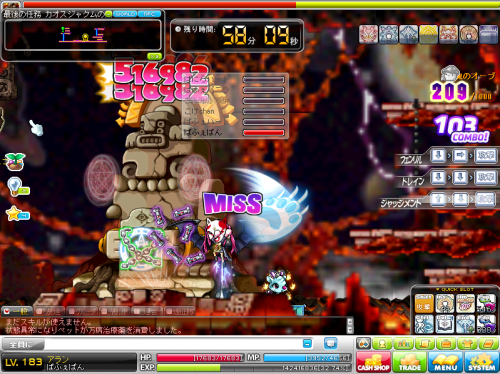Click the teal item drop on ground
The width and height of the screenshot is (500, 374).
point(299,310)
